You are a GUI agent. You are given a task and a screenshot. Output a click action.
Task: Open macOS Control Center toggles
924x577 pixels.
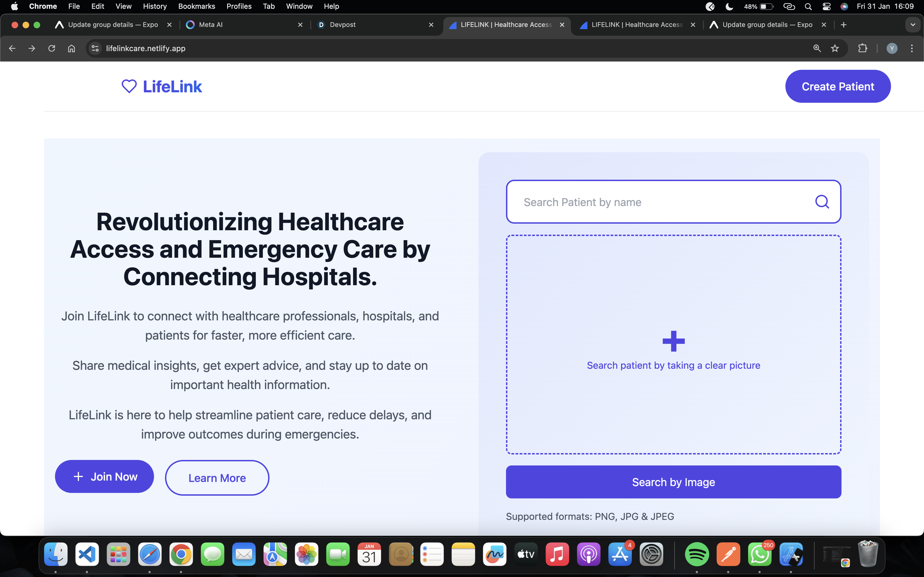pos(827,7)
